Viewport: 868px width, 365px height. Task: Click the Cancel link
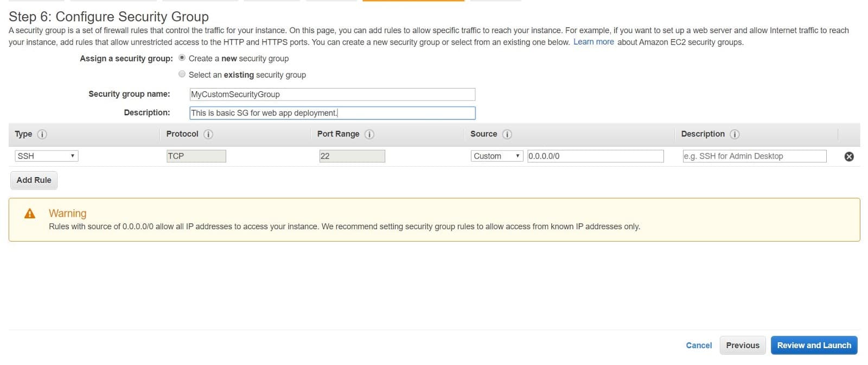(x=699, y=345)
